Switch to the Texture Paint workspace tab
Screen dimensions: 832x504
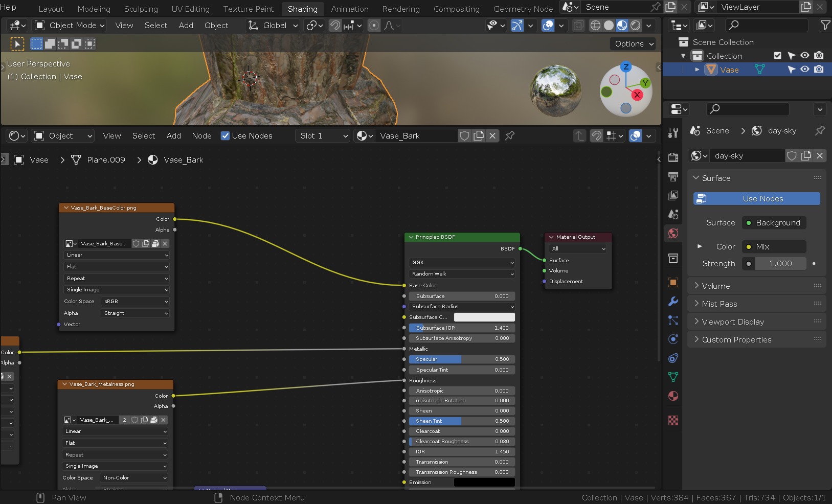click(x=249, y=9)
